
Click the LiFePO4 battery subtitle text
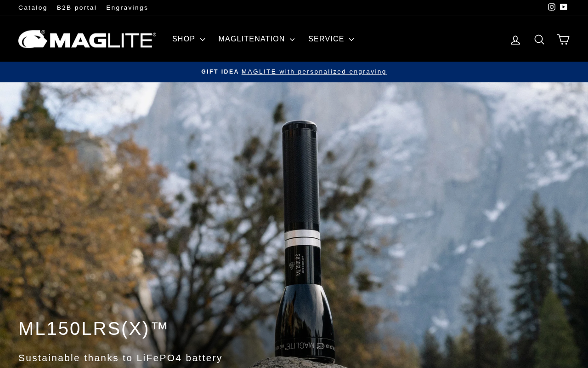pyautogui.click(x=120, y=358)
